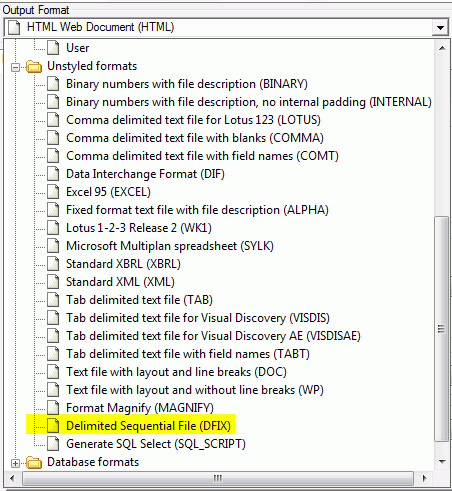Click the file icon next to Standard XML (XML)
This screenshot has width=452, height=491.
53,282
